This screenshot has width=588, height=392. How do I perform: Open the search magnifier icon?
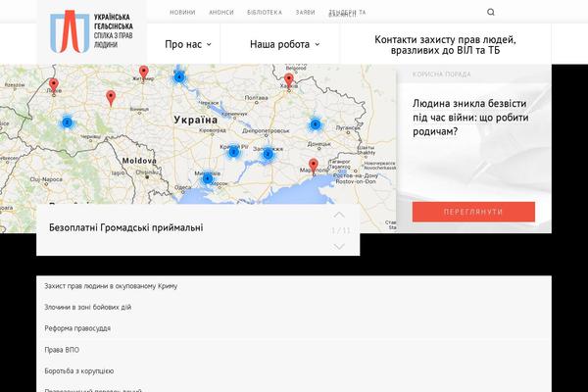[x=491, y=13]
